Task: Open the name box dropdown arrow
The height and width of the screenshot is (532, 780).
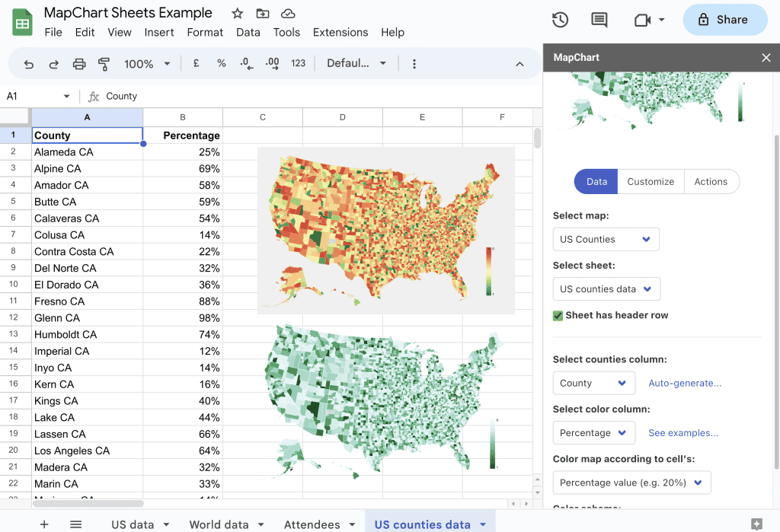Action: coord(66,96)
